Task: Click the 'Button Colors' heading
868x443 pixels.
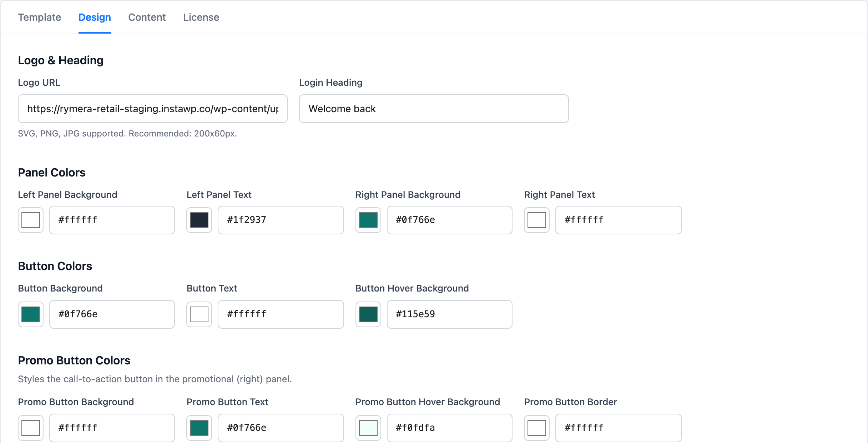Action: coord(55,266)
